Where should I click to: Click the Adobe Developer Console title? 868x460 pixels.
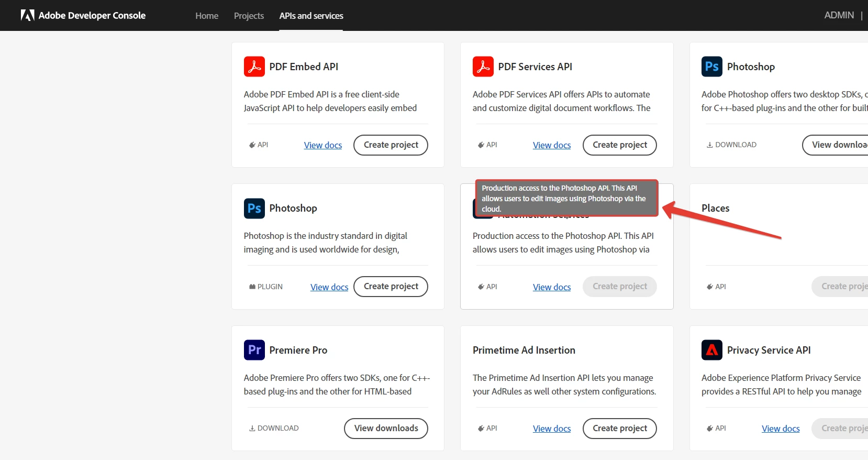92,15
